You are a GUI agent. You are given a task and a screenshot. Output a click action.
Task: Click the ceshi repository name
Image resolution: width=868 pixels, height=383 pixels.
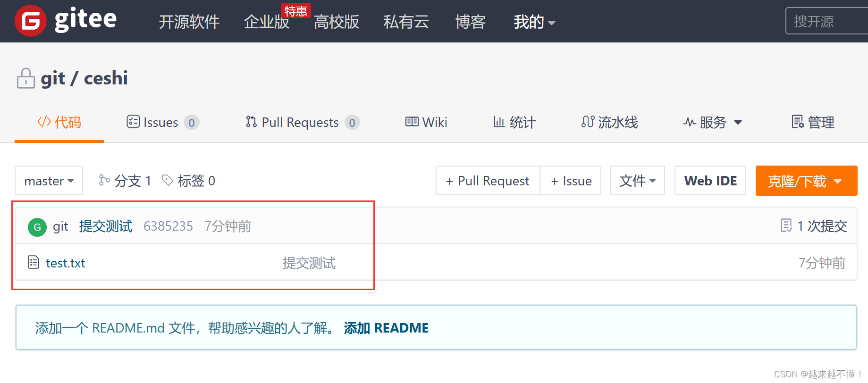click(106, 78)
